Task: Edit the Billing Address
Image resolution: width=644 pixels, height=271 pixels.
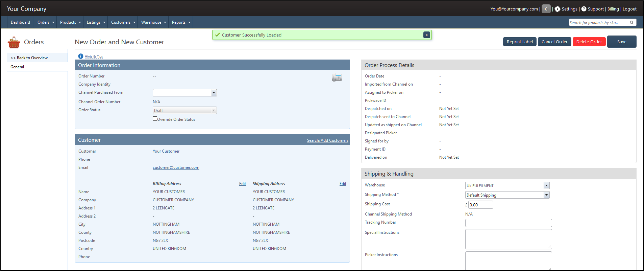Action: click(x=243, y=184)
